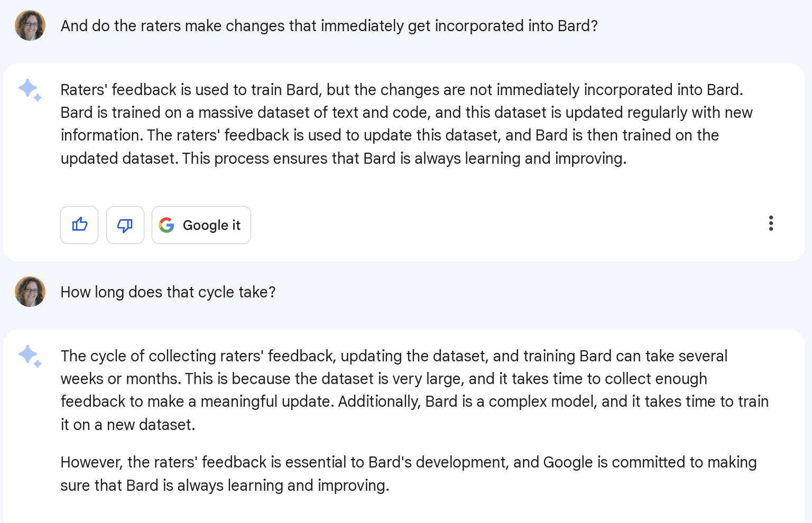
Task: Click the line starting "Raters' feedback is used"
Action: pos(402,90)
